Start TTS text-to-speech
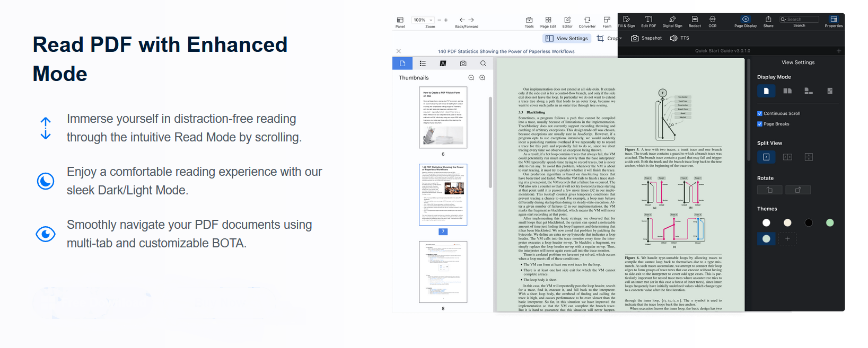868x348 pixels. [x=679, y=38]
